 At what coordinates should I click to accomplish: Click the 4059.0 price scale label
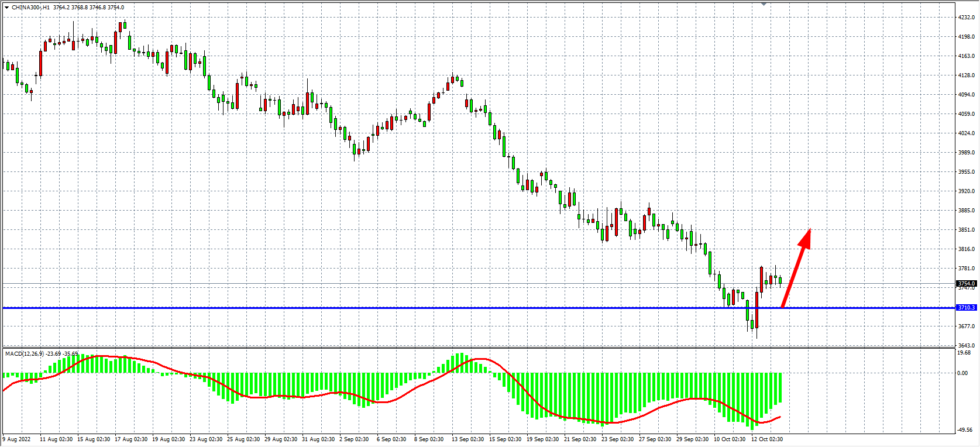pyautogui.click(x=966, y=114)
